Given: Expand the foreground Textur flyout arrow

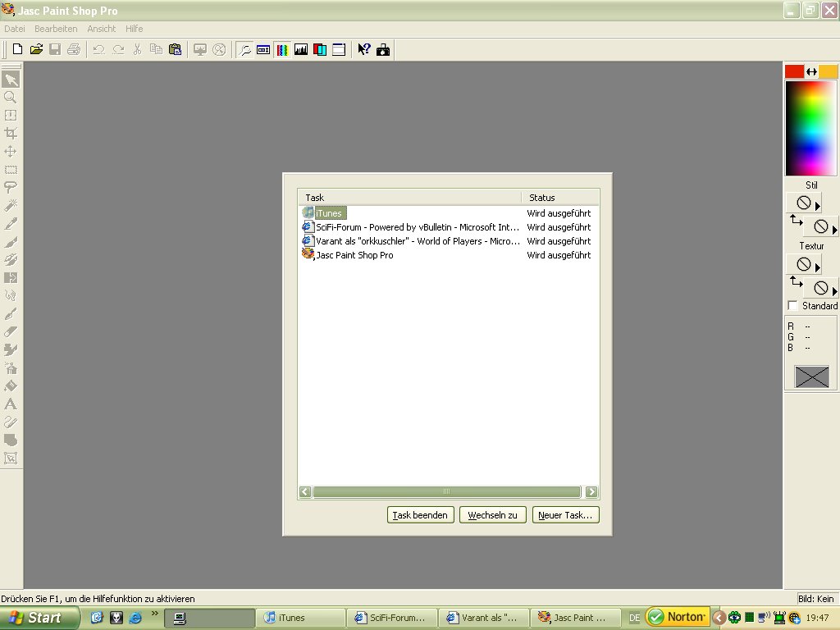Looking at the screenshot, I should pyautogui.click(x=818, y=267).
